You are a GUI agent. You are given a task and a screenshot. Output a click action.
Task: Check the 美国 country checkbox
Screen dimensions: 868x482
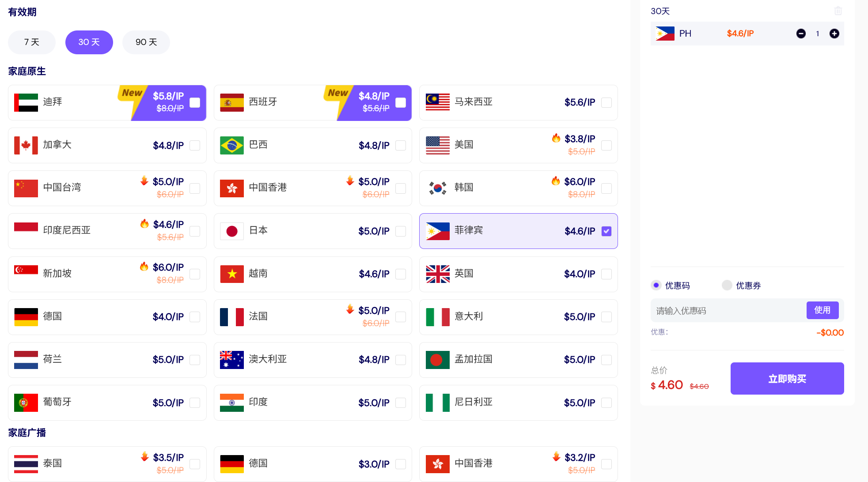coord(606,145)
